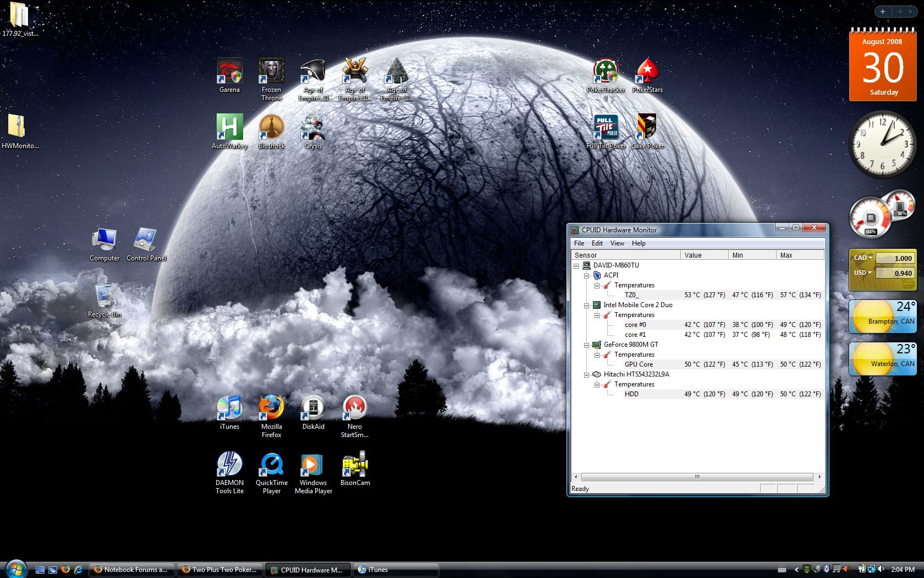
Task: Launch Crysis desktop shortcut
Action: click(x=313, y=132)
